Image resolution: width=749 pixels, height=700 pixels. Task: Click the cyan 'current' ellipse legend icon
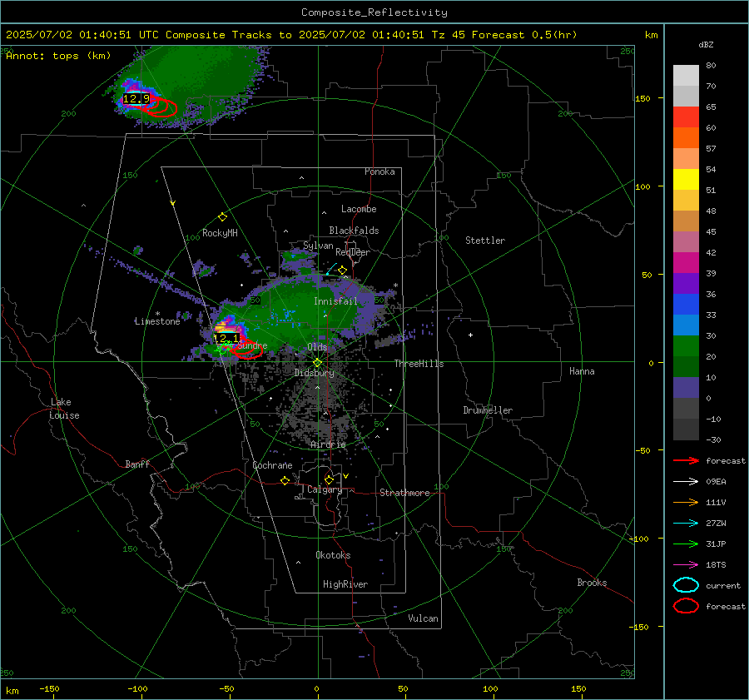(x=686, y=585)
